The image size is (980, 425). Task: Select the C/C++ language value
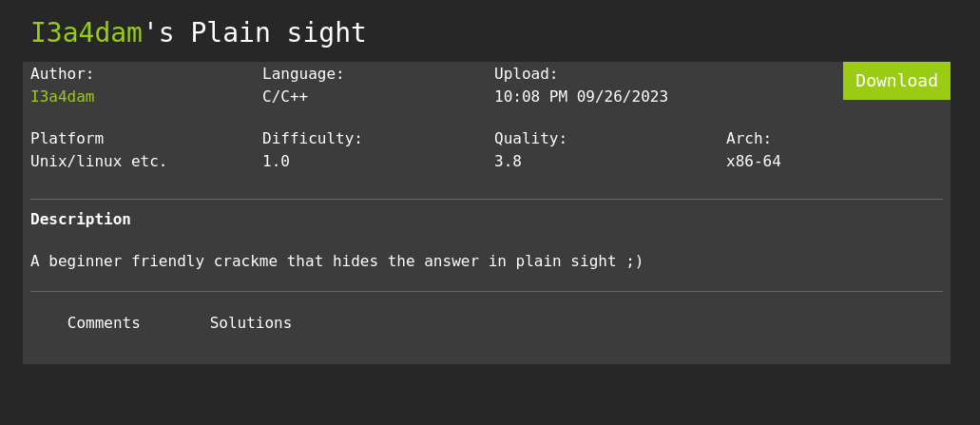pyautogui.click(x=285, y=96)
